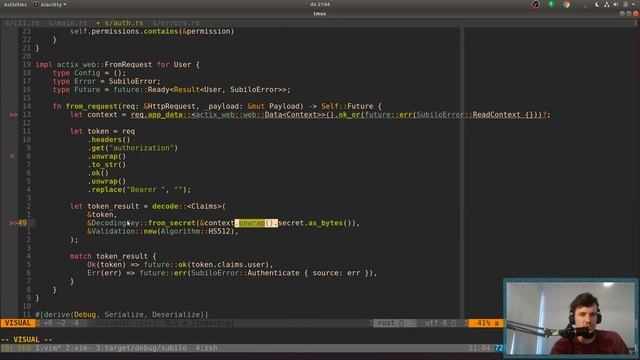Image resolution: width=640 pixels, height=360 pixels.
Task: Open the Alacritty app menu
Action: click(x=51, y=4)
